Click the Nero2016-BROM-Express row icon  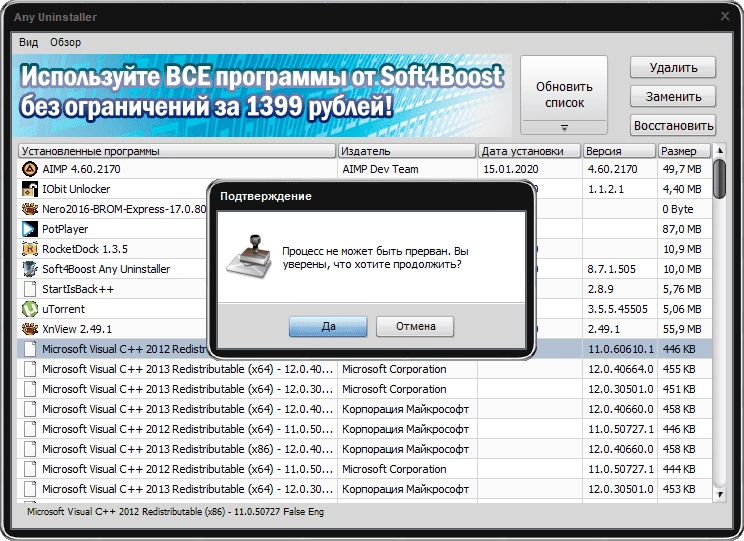[x=29, y=209]
